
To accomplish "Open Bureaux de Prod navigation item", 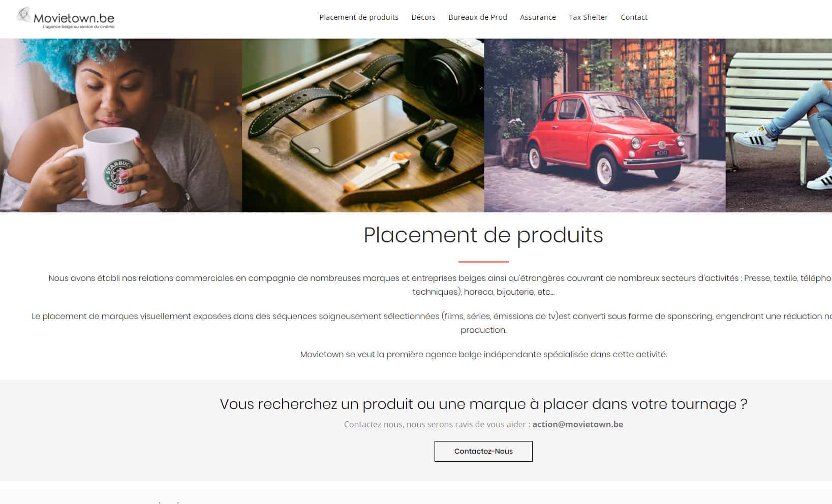I will coord(478,17).
